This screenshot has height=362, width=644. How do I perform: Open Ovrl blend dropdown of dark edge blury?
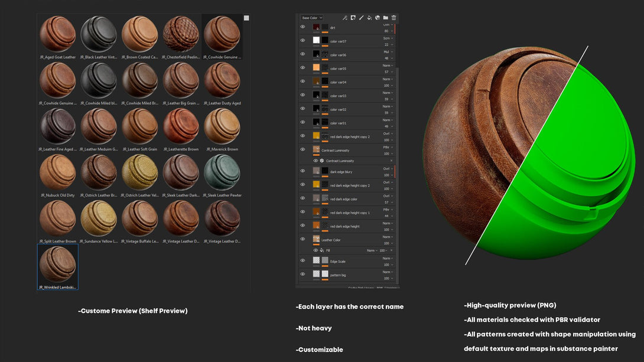[388, 169]
